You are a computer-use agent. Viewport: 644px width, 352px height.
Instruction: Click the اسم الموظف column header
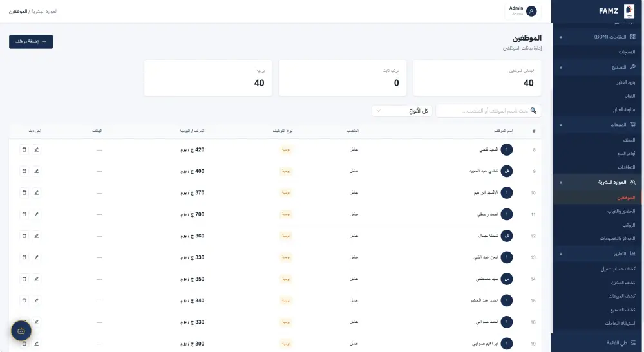tap(503, 131)
